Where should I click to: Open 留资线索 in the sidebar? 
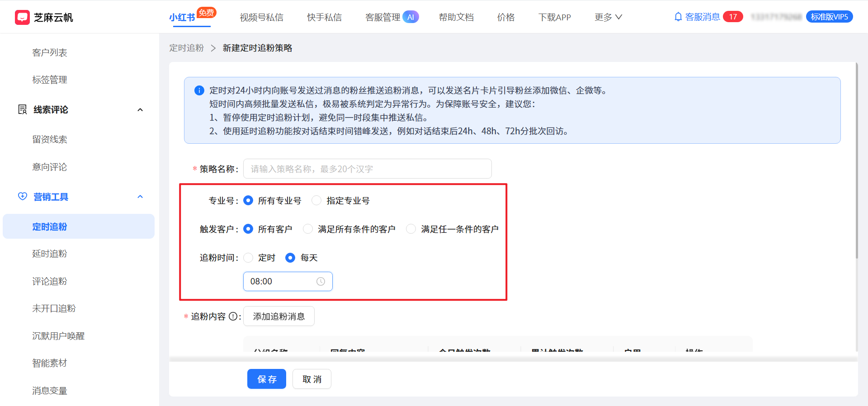tap(50, 139)
